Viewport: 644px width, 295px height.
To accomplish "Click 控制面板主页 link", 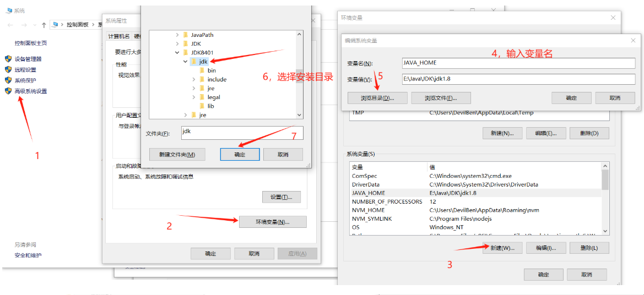I will 31,43.
